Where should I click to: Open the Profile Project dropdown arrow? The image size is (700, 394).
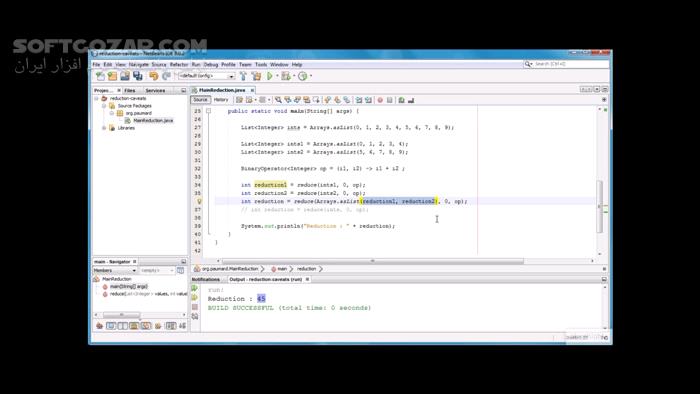click(311, 76)
